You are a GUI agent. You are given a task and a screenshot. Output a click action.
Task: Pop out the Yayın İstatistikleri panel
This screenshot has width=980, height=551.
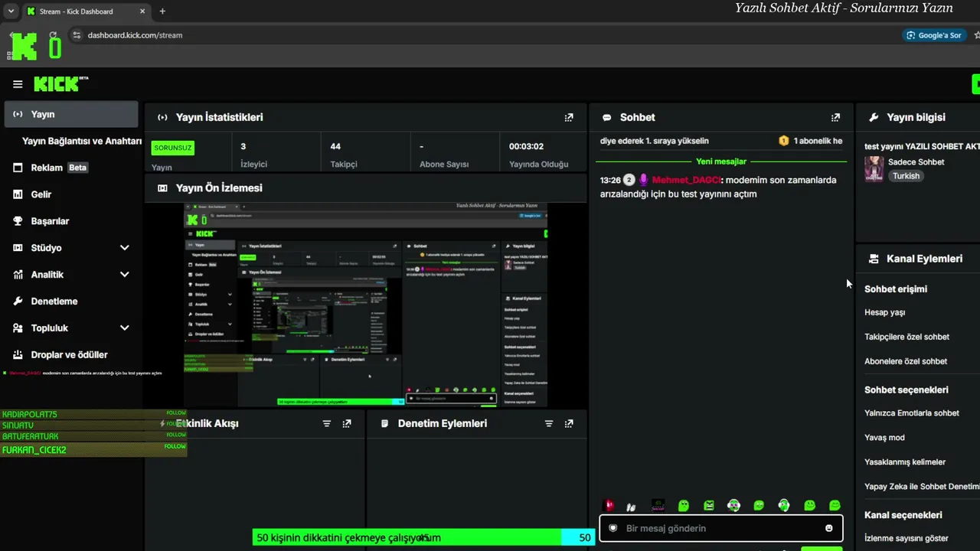569,117
